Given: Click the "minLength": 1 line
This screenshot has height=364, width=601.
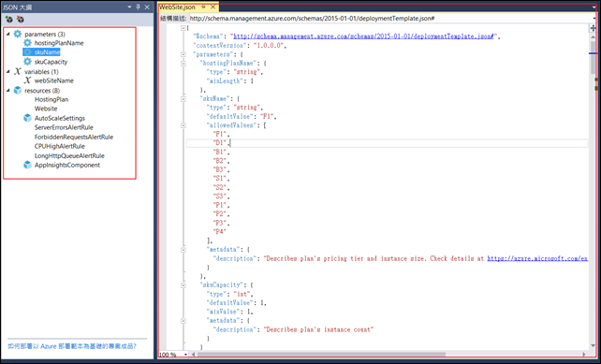Looking at the screenshot, I should [x=230, y=80].
